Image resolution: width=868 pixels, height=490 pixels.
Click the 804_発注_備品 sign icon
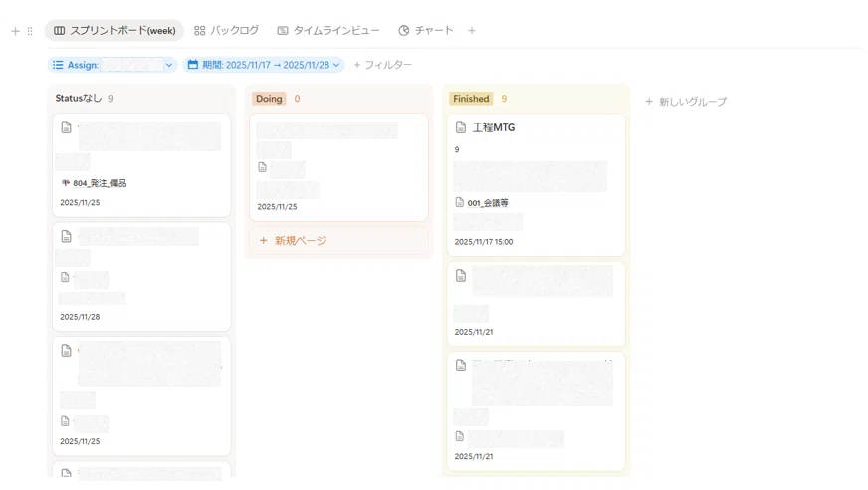pyautogui.click(x=66, y=183)
